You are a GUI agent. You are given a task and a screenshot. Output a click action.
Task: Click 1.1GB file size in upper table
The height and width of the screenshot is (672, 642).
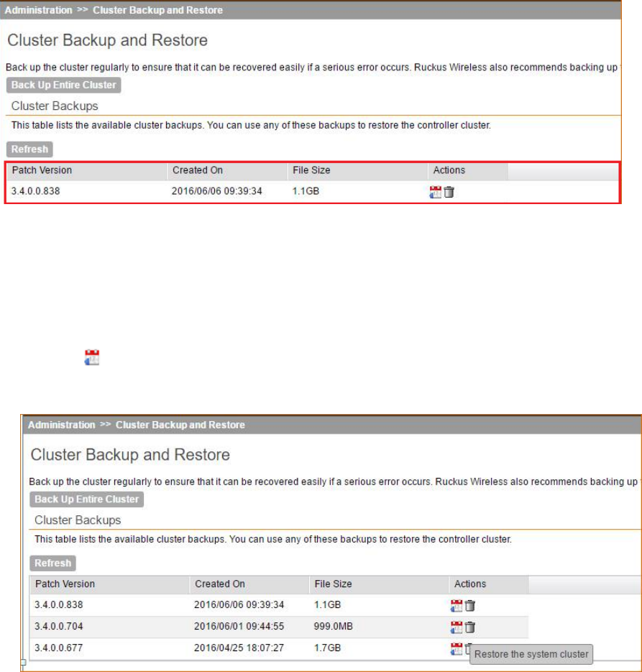click(x=306, y=191)
